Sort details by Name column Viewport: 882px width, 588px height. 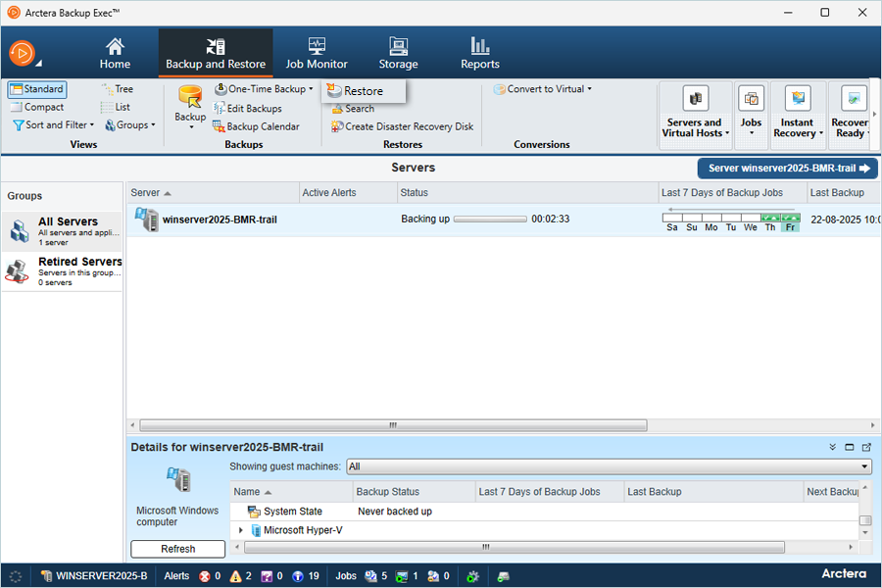point(291,491)
